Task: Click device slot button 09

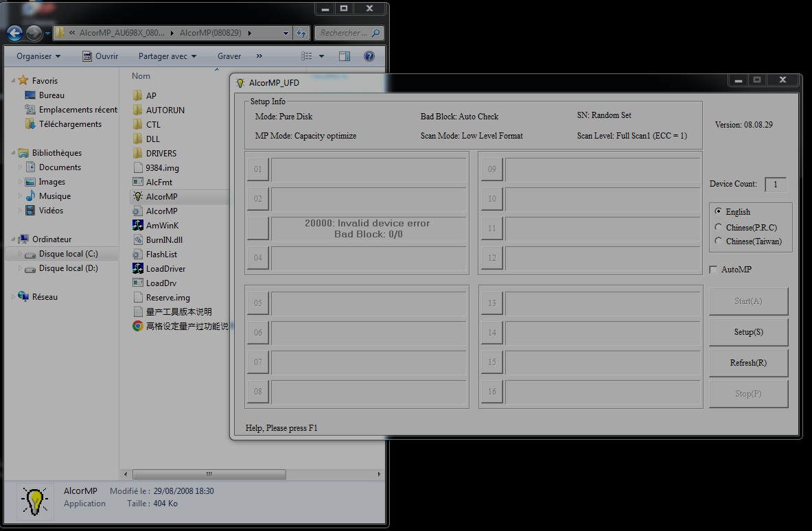Action: [492, 169]
